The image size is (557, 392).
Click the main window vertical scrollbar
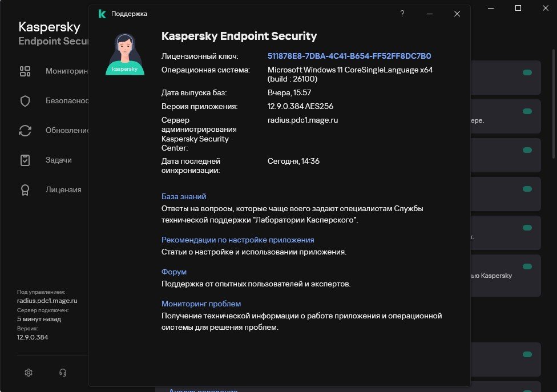click(x=554, y=104)
